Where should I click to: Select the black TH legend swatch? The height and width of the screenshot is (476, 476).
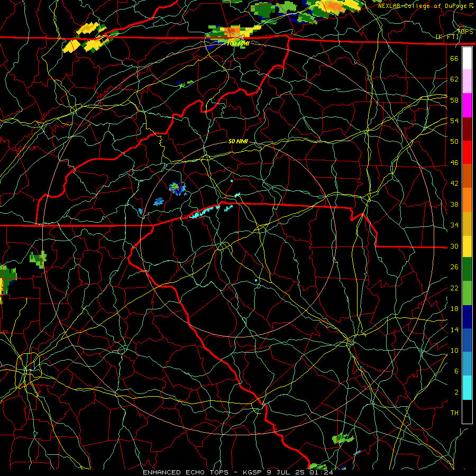click(467, 411)
